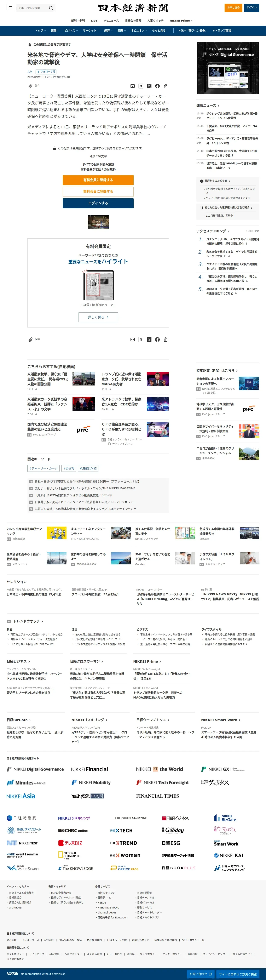
Task: Save the article with the bottom clip icon
Action: tap(30, 339)
